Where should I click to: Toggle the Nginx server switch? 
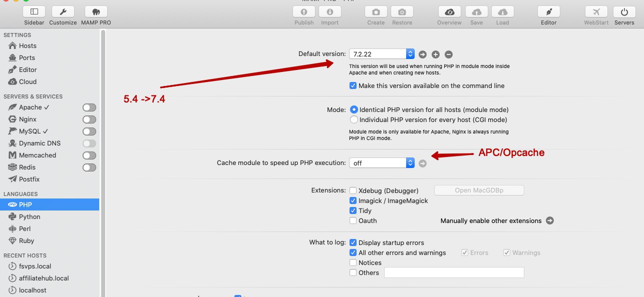89,119
